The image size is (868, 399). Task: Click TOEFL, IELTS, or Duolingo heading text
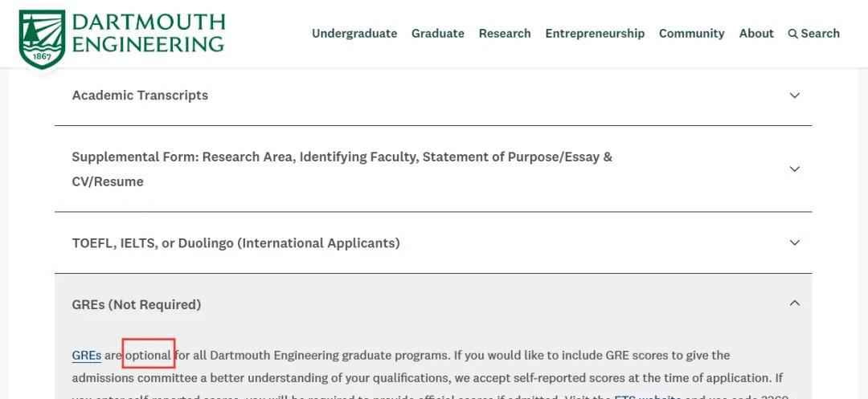pos(235,243)
